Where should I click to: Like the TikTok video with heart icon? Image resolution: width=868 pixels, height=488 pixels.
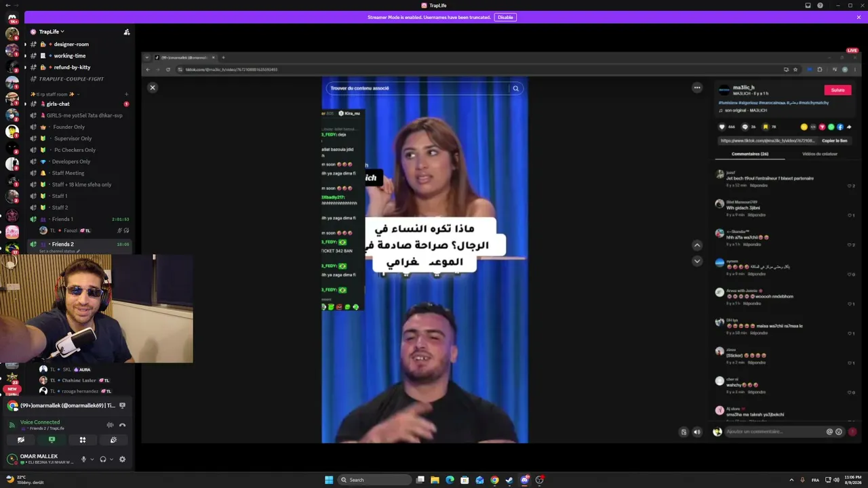722,127
